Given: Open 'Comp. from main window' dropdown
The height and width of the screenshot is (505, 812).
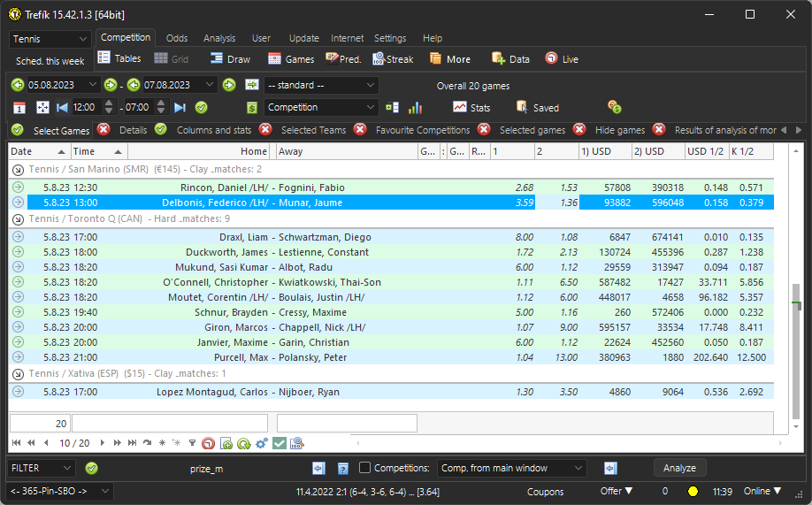Looking at the screenshot, I should [x=512, y=468].
